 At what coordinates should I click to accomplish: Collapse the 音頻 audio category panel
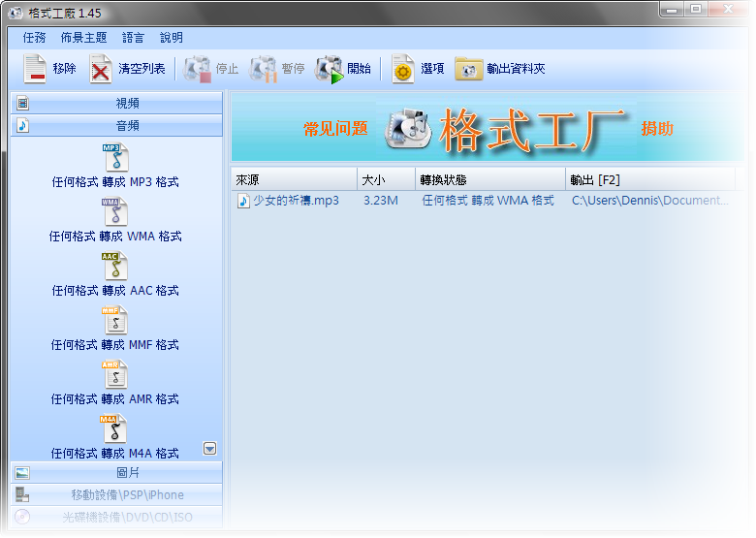pos(116,125)
